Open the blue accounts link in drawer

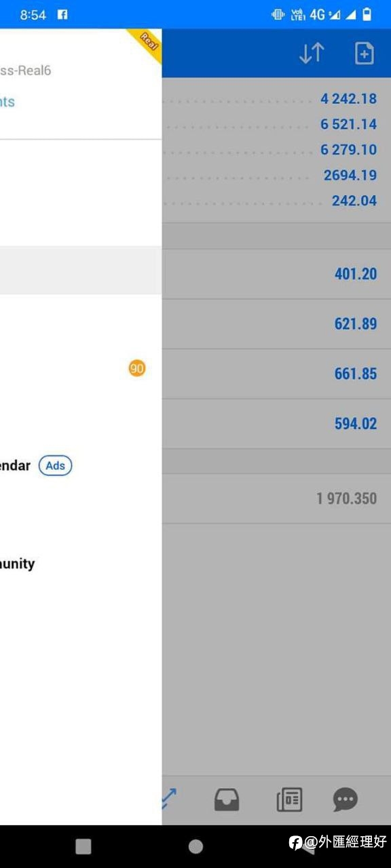coord(7,102)
